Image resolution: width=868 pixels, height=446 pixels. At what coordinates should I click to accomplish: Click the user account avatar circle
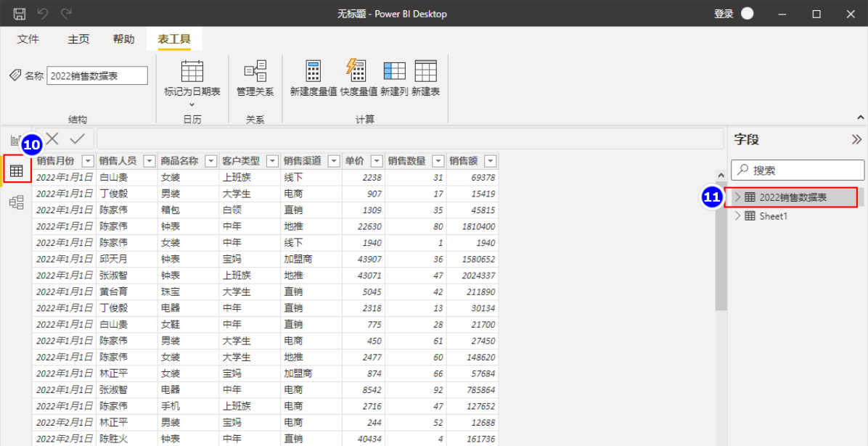pyautogui.click(x=748, y=14)
